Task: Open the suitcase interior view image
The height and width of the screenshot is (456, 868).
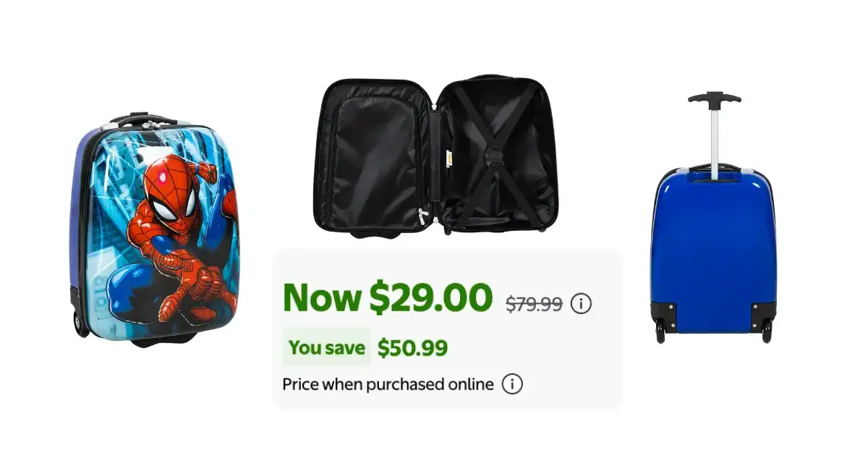Action: 438,156
